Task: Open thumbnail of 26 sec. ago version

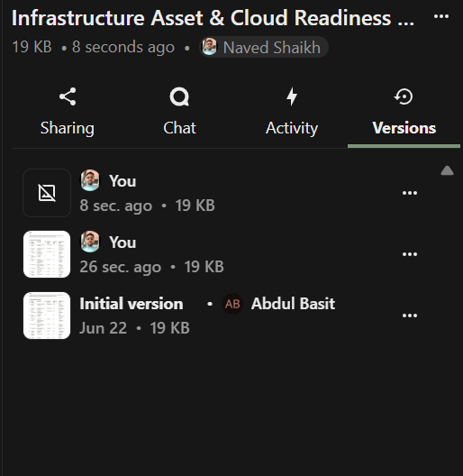Action: [47, 254]
